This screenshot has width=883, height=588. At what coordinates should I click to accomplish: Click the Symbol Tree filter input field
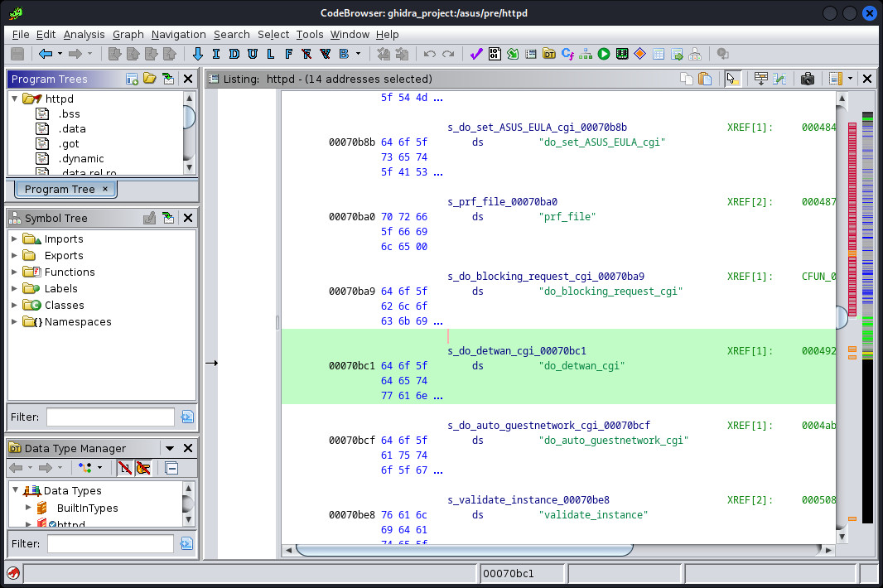pyautogui.click(x=110, y=417)
